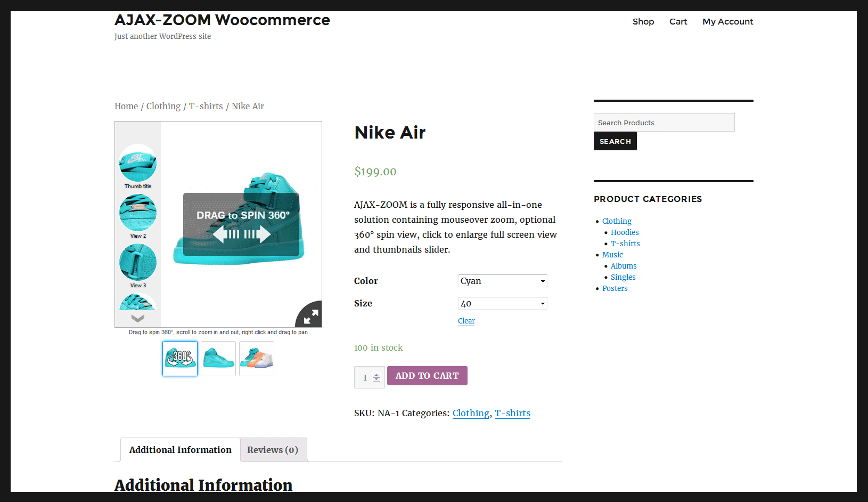
Task: Focus the Search Products field
Action: point(664,123)
